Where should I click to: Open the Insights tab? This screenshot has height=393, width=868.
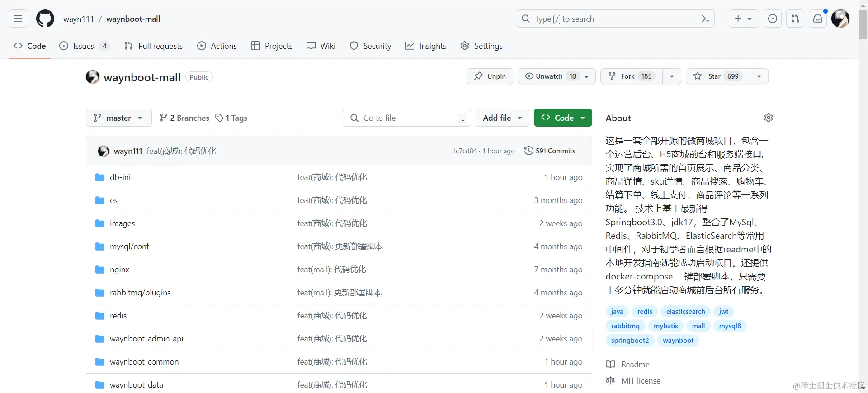click(426, 46)
